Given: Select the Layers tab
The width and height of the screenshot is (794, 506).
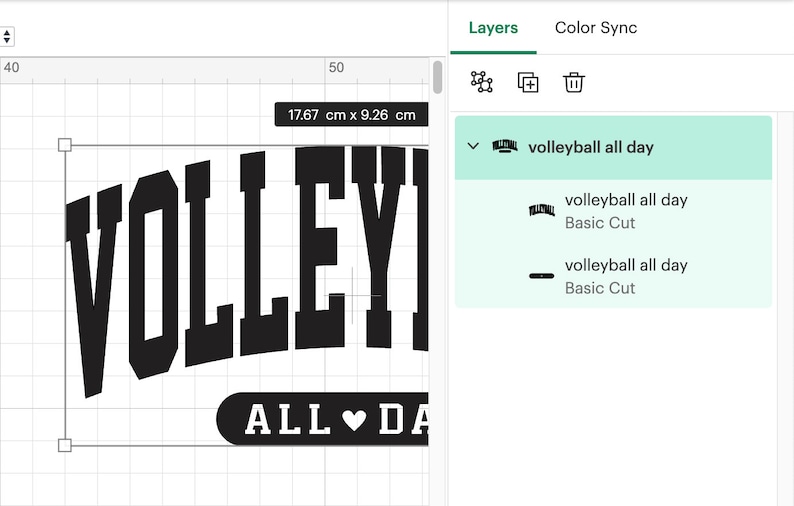Looking at the screenshot, I should tap(493, 28).
